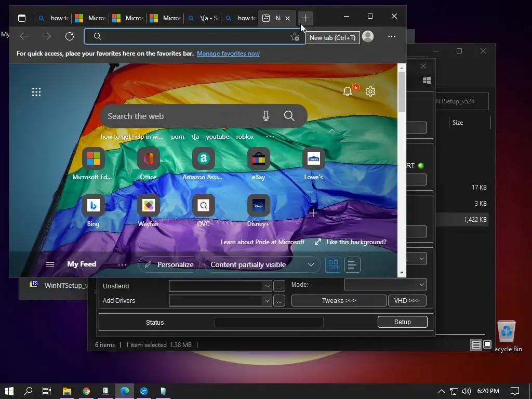532x399 pixels.
Task: Click the Personalize button
Action: click(x=169, y=264)
